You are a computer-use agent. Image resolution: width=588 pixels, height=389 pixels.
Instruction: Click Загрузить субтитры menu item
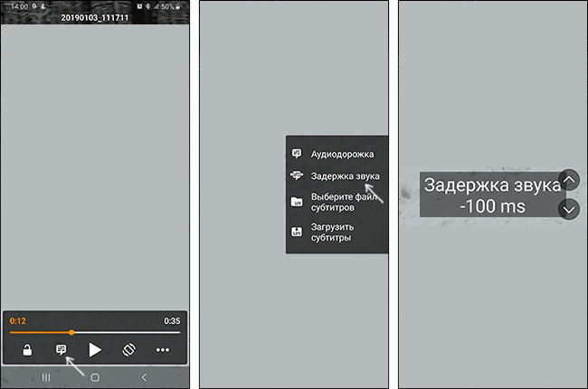pyautogui.click(x=331, y=232)
